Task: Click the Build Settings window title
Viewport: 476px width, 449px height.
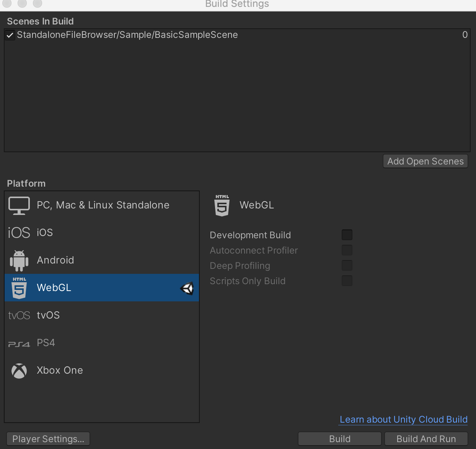Action: [x=237, y=4]
